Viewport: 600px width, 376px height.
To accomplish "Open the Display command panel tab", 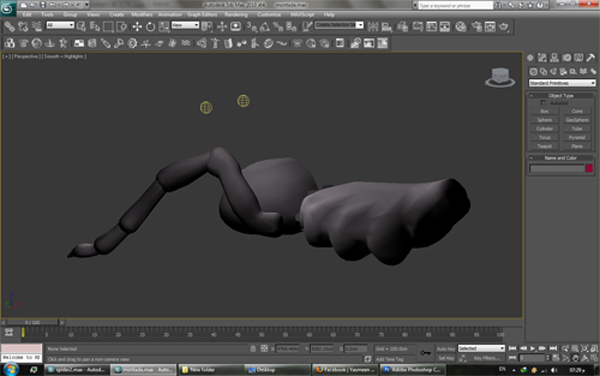I will tap(578, 58).
